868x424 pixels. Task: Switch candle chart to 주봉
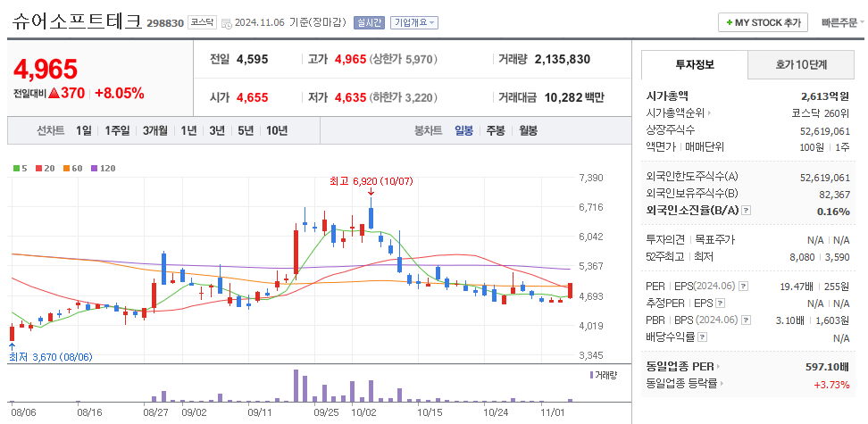pyautogui.click(x=496, y=130)
